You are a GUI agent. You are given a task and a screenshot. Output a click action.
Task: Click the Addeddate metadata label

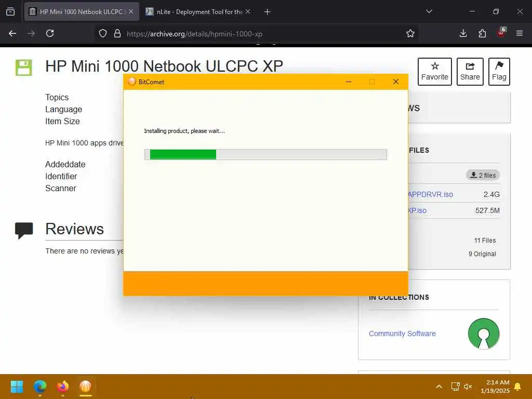65,164
